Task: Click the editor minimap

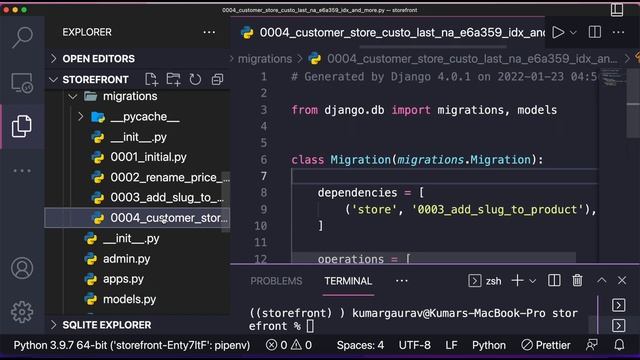Action: 612,78
